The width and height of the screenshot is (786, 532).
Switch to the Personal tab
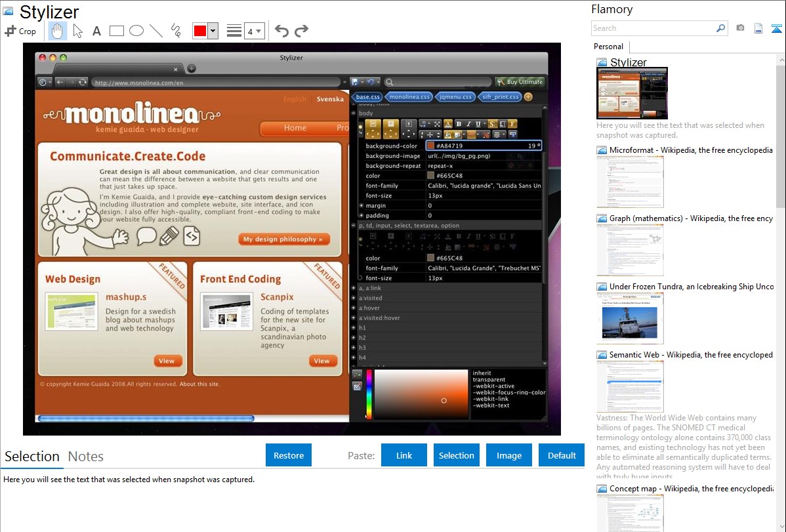coord(609,46)
